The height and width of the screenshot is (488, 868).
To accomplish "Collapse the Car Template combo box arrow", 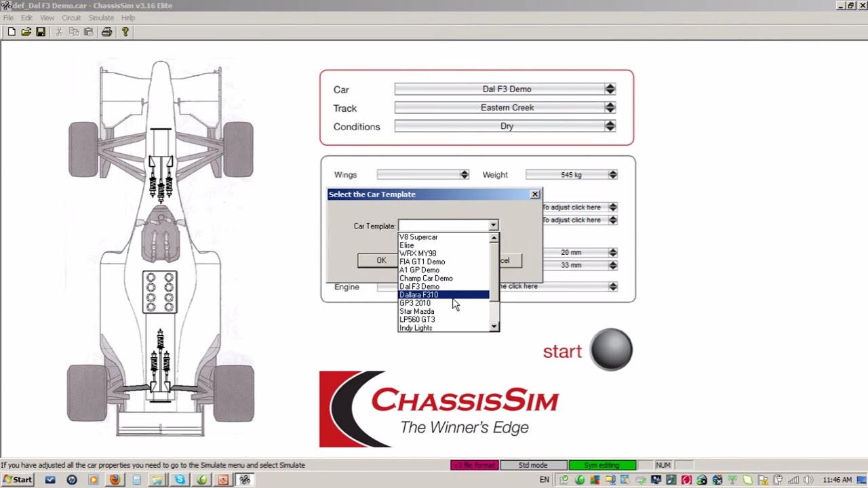I will tap(493, 226).
